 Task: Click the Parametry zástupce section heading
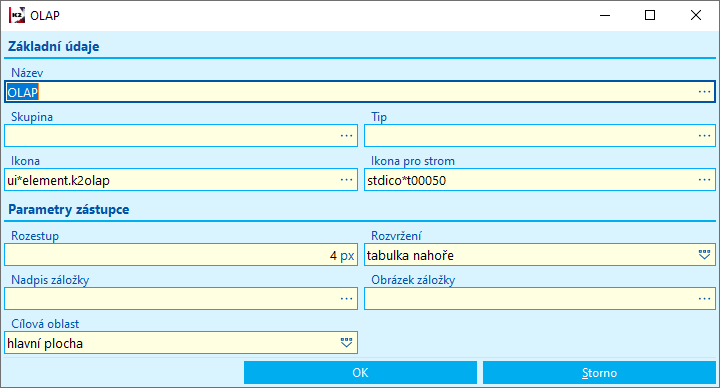coord(69,209)
